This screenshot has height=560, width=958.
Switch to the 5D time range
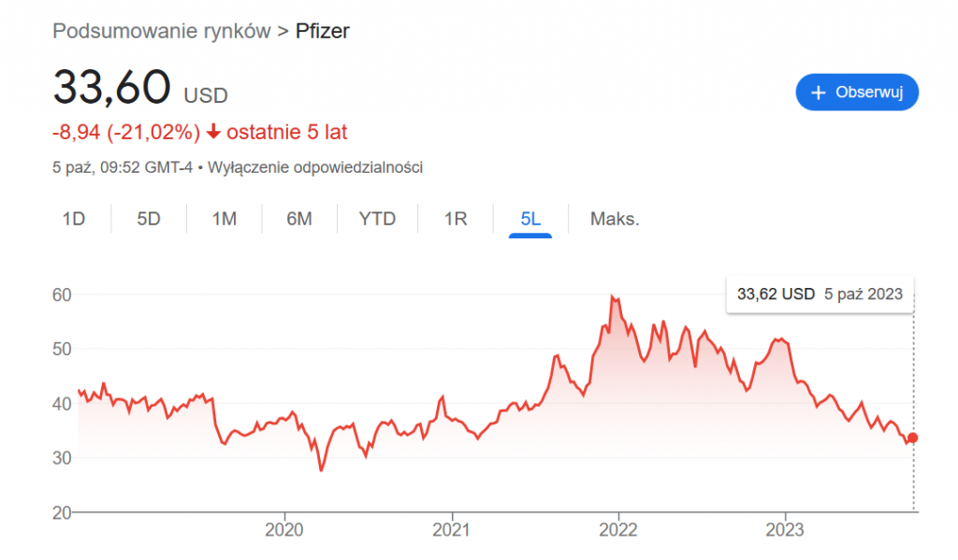149,220
